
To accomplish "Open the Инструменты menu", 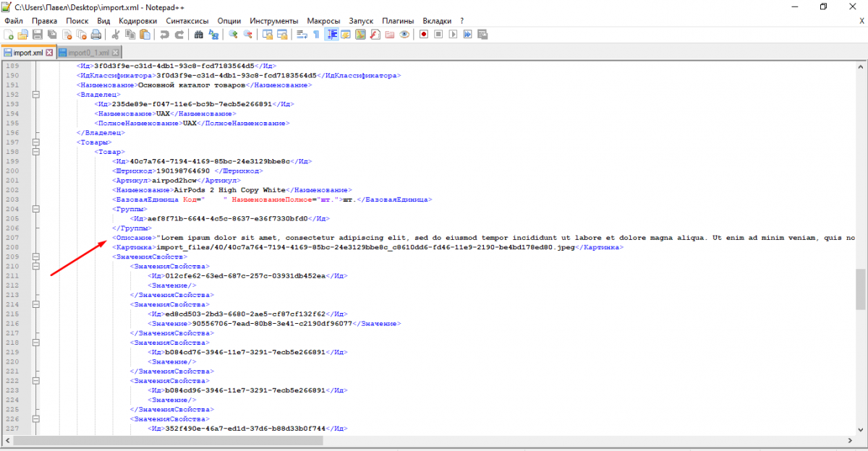I will coord(273,21).
